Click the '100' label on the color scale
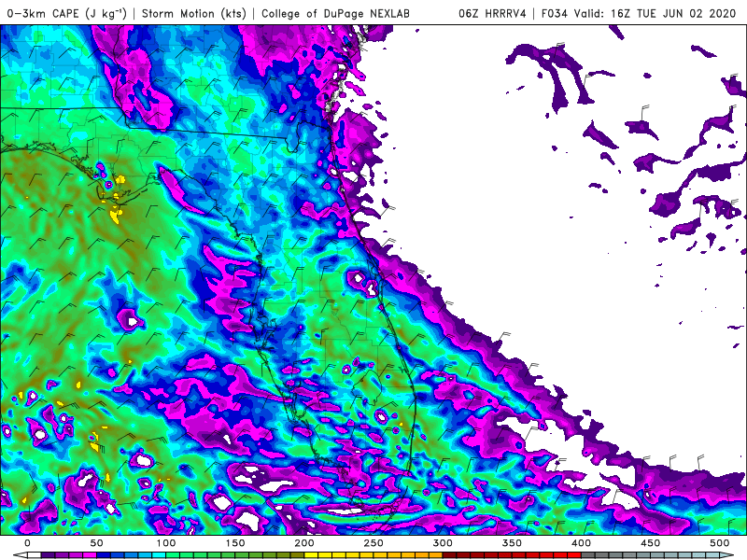The height and width of the screenshot is (560, 747). pos(166,543)
